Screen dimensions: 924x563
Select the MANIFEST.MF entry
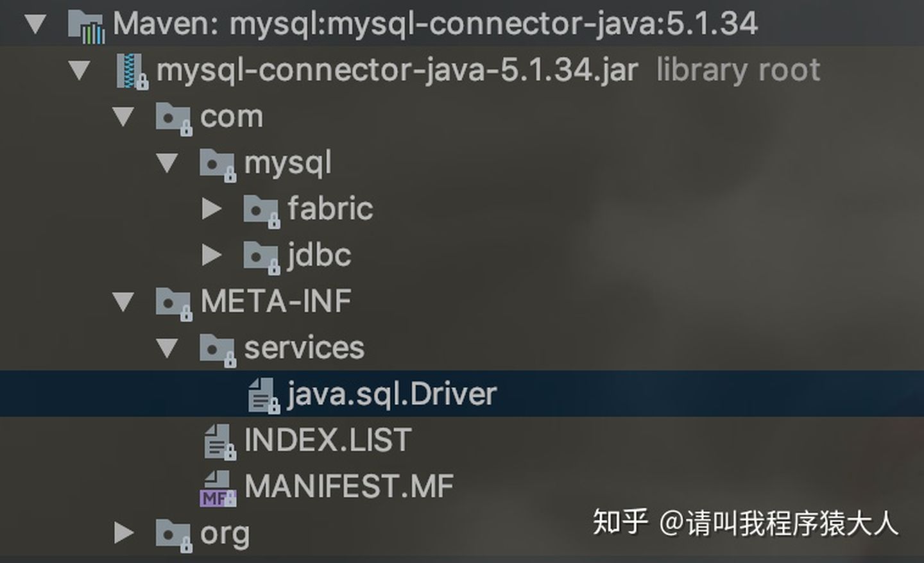tap(349, 486)
